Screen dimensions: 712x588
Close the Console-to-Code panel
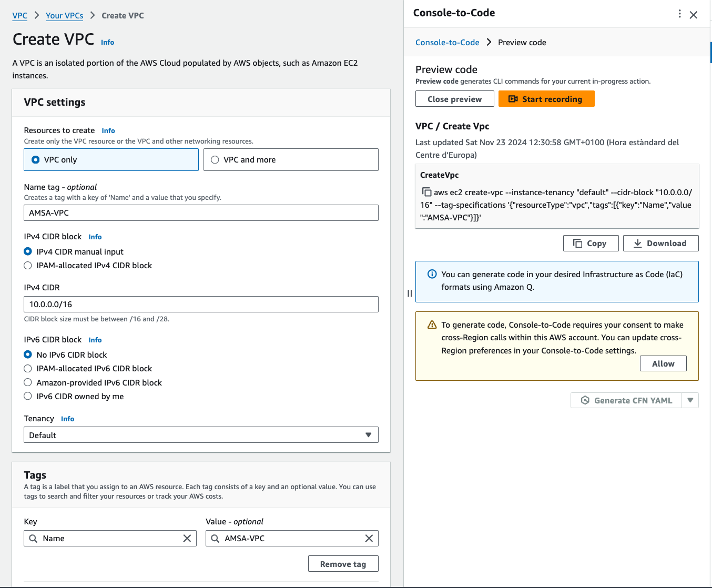tap(694, 15)
